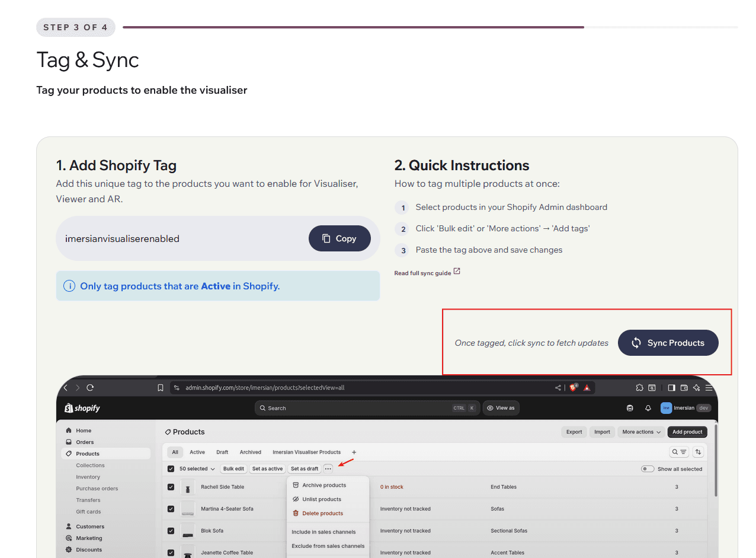
Task: Click the Bulk edit button
Action: click(x=233, y=468)
